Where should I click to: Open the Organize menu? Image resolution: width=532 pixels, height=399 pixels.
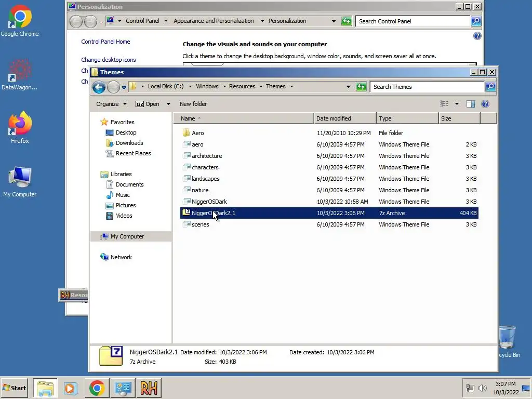111,104
